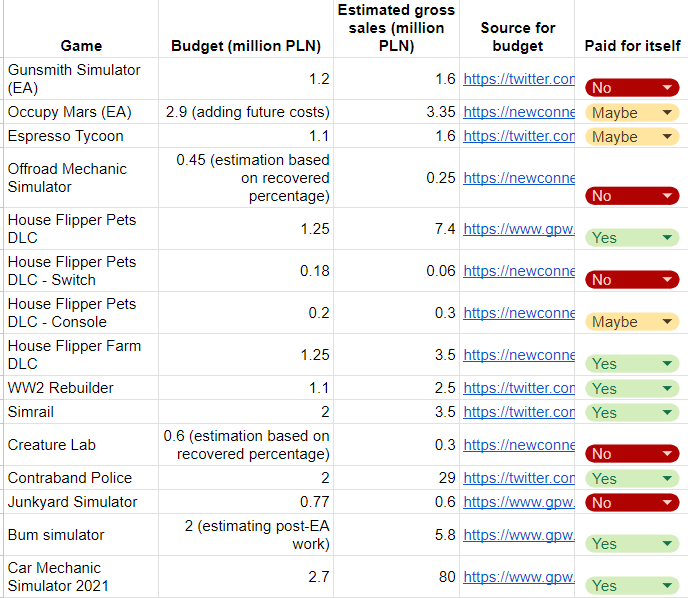Select the '2.9 (adding future costs)' budget cell
Image resolution: width=688 pixels, height=598 pixels.
[246, 112]
